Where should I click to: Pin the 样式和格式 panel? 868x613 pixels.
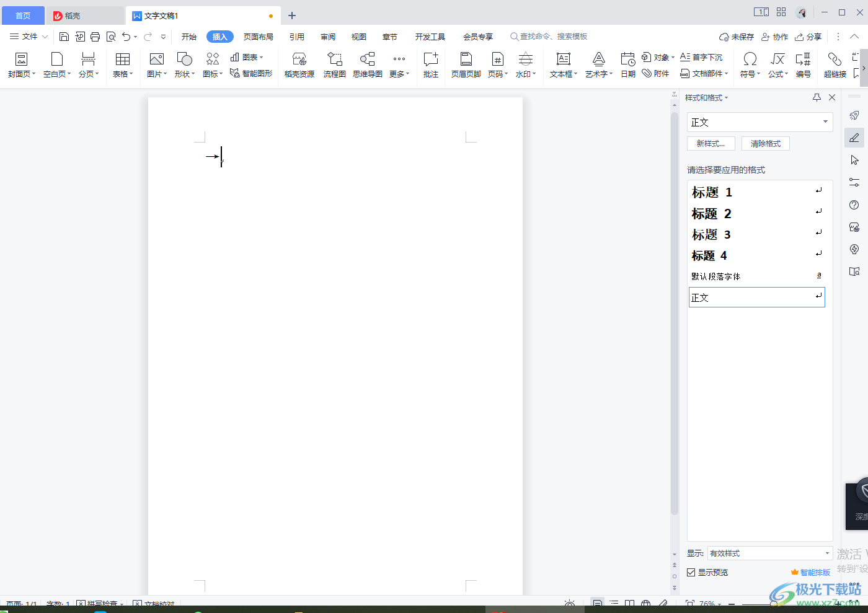tap(817, 97)
